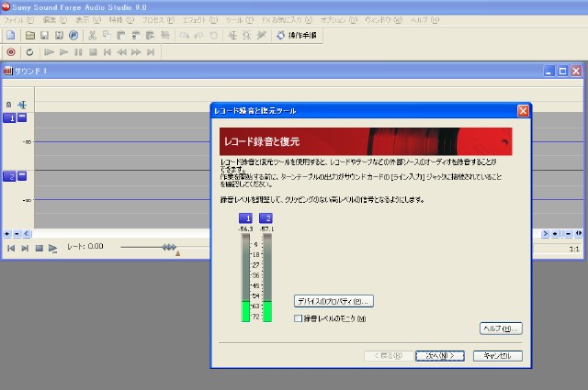Enable the 録音レベルのモニタ checkbox

[x=298, y=318]
